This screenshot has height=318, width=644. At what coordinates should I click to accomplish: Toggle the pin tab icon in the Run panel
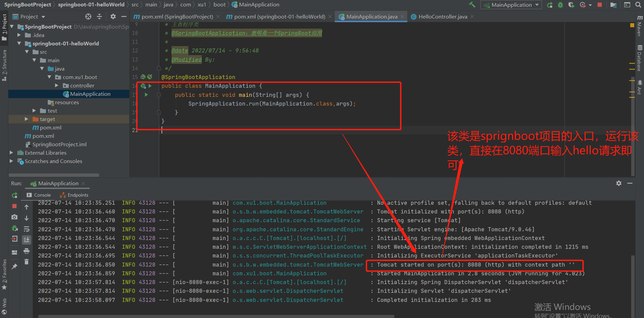click(x=14, y=267)
